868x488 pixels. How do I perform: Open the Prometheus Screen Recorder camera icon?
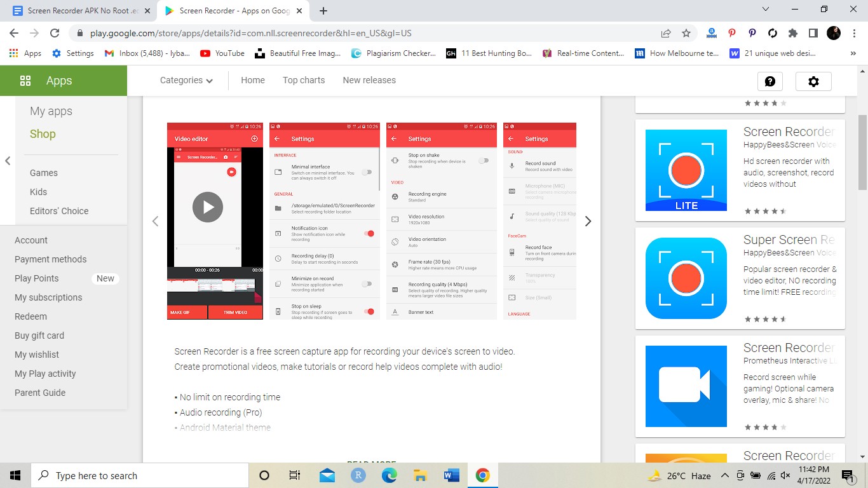click(x=686, y=386)
